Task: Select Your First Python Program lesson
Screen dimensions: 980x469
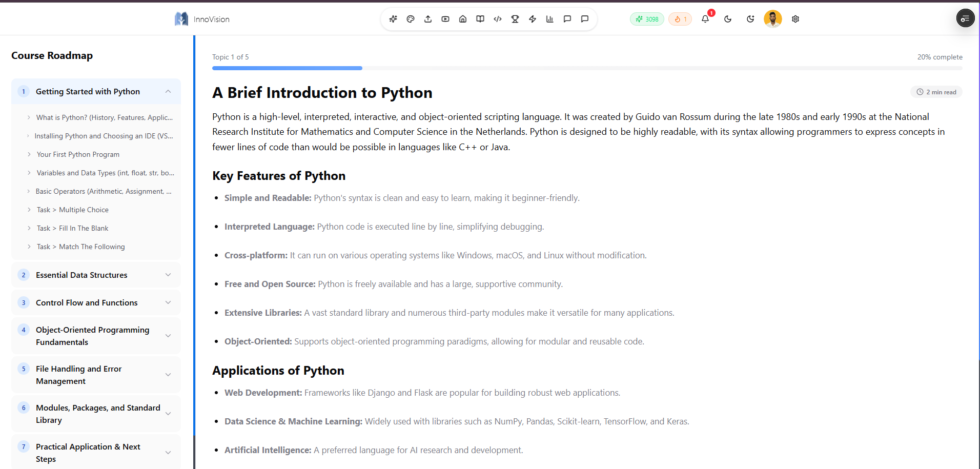Action: click(78, 154)
